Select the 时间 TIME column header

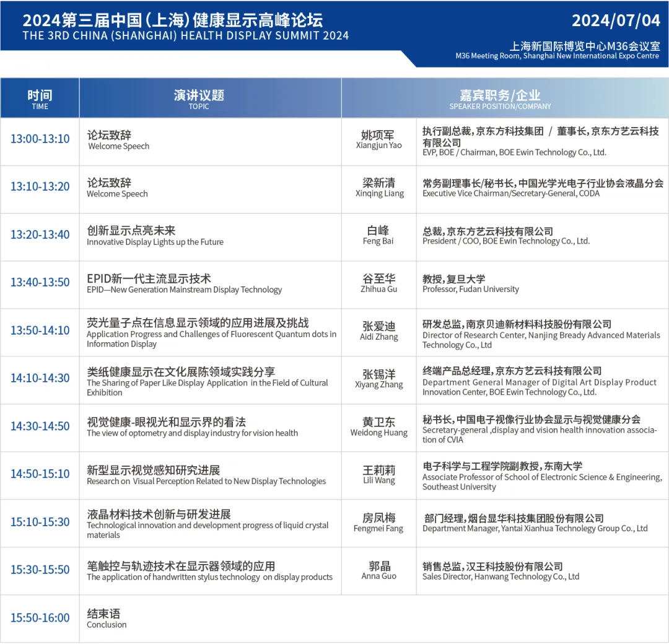40,99
